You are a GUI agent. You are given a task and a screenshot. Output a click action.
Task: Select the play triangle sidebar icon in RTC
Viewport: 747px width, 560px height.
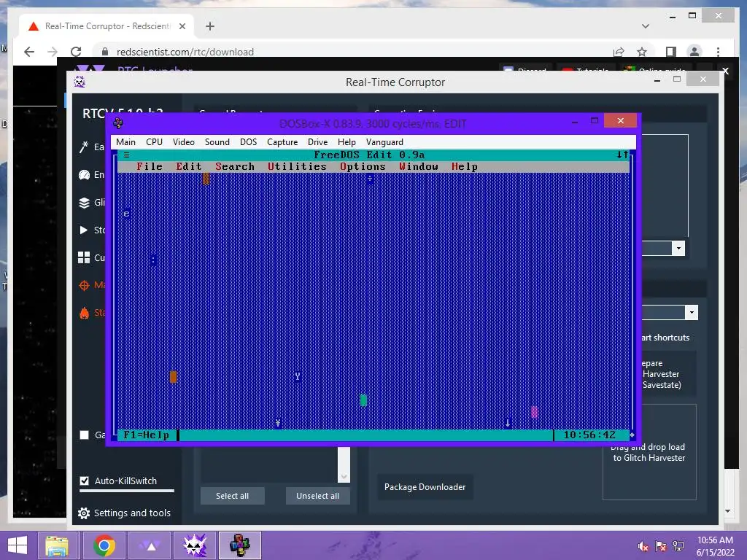(84, 230)
